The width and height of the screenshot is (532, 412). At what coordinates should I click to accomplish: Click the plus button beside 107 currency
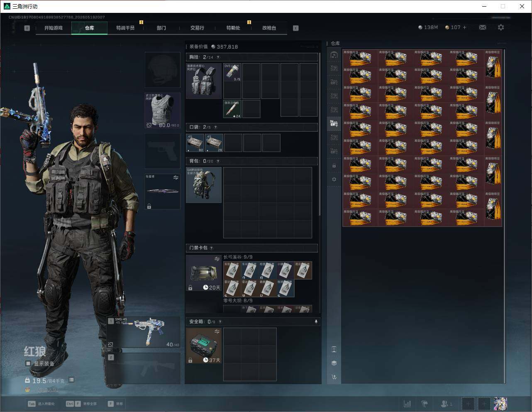coord(465,27)
